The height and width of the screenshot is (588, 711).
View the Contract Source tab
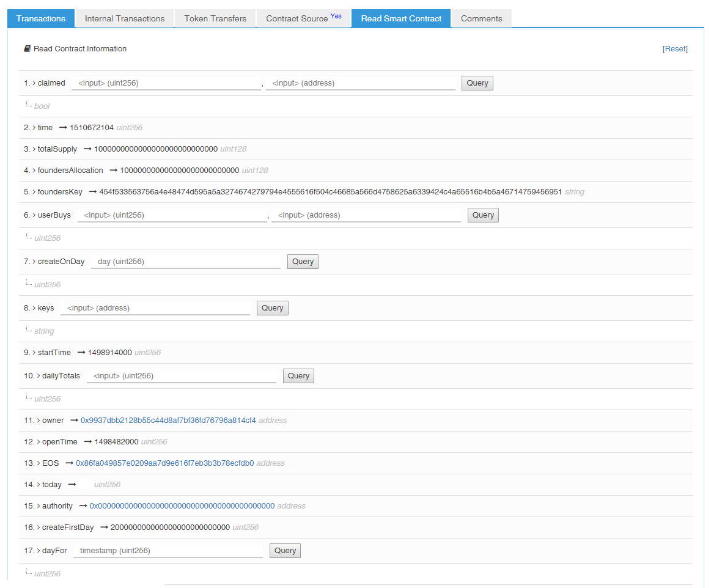click(x=304, y=18)
